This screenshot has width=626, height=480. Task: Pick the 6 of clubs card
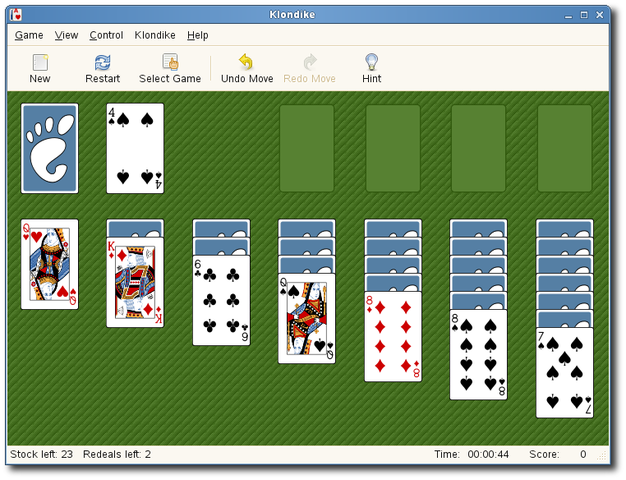221,300
